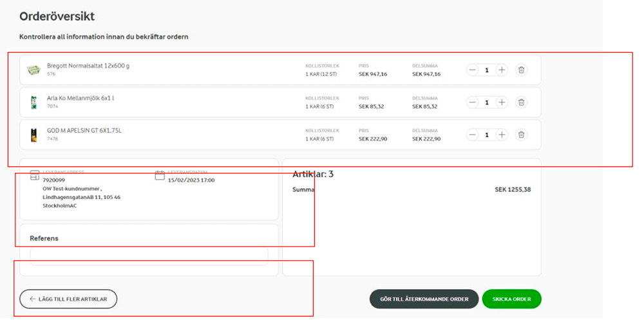
Task: Click the Orderöversikt heading
Action: tap(57, 17)
